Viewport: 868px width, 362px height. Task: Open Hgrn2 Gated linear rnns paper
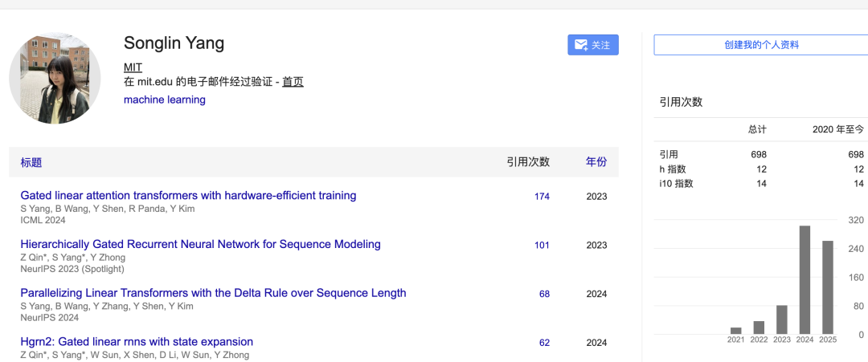coord(137,342)
